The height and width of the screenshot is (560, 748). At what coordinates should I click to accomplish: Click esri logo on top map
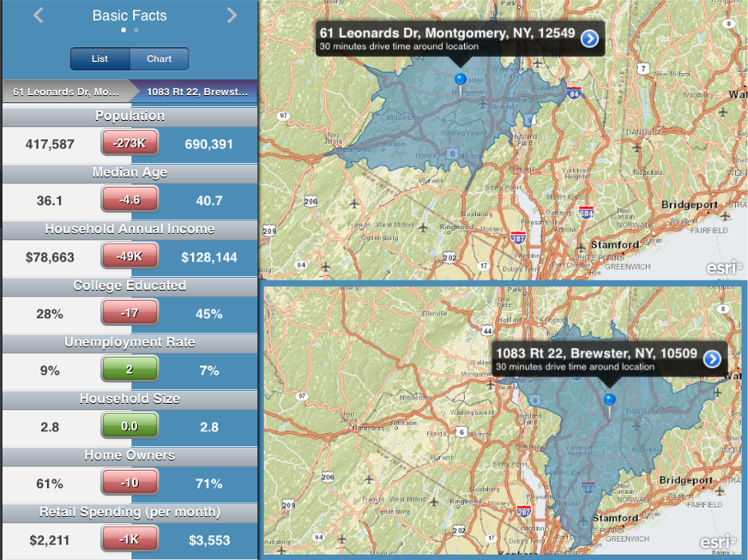723,268
